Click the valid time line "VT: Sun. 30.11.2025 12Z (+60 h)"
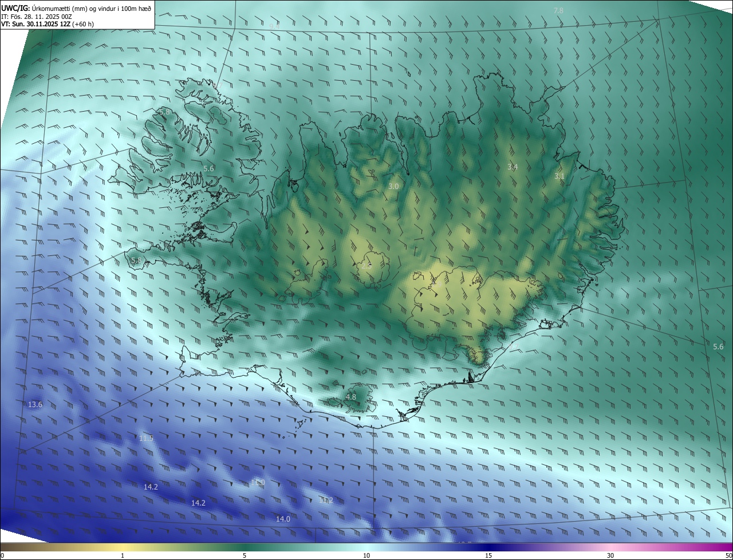Viewport: 733px width, 560px height. click(48, 24)
